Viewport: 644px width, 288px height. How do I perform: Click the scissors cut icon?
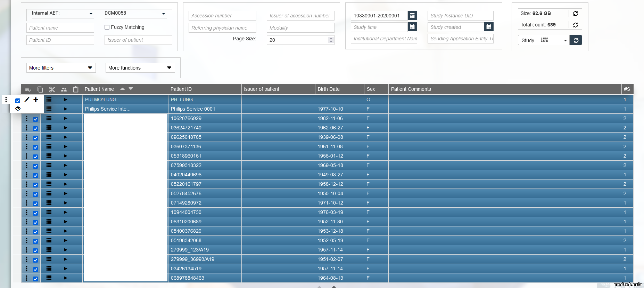click(52, 89)
